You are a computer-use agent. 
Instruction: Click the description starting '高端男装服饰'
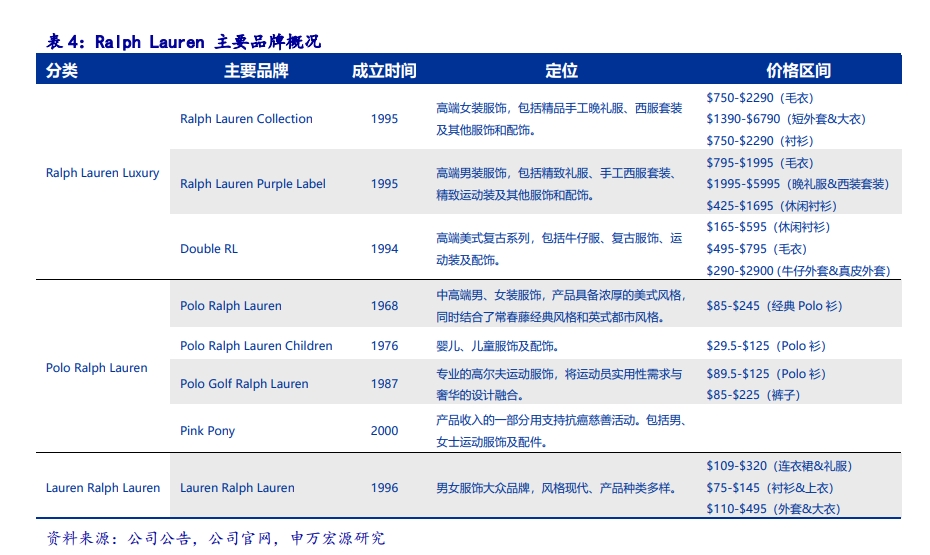tap(556, 184)
